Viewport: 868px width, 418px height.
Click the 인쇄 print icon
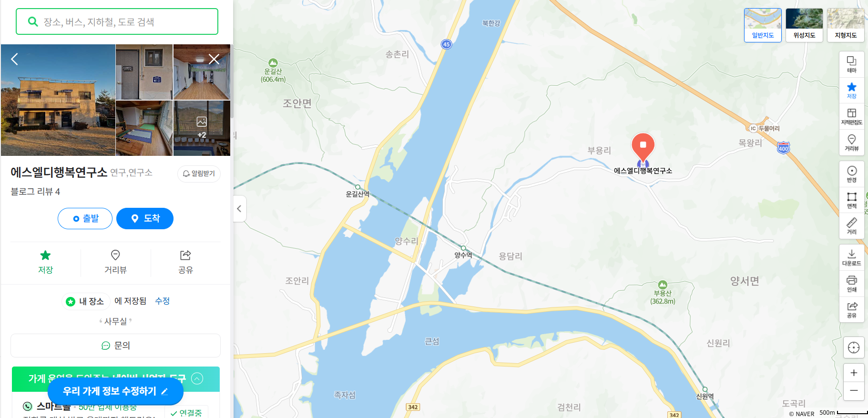851,284
